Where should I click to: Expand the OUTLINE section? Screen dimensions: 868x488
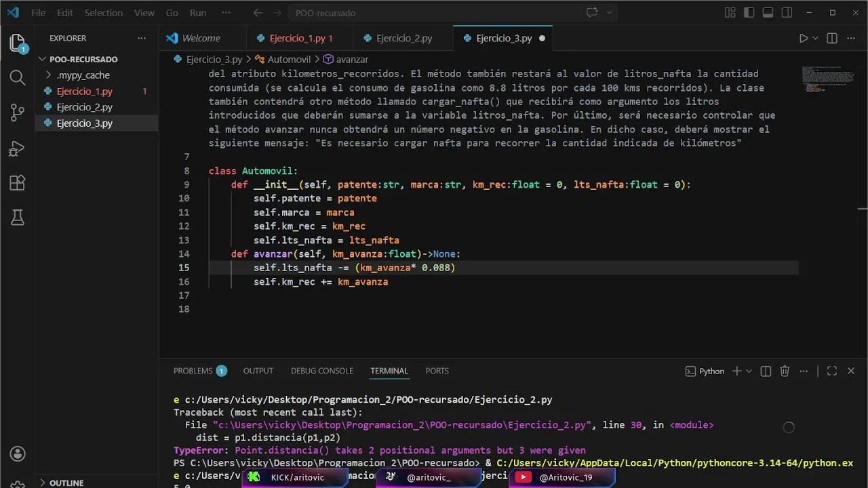[66, 483]
